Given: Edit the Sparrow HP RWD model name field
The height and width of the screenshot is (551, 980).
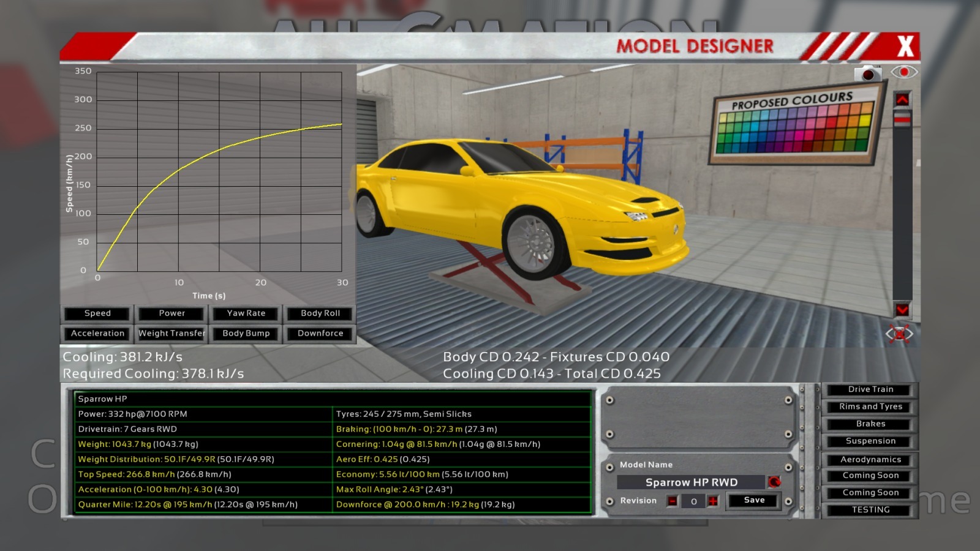Looking at the screenshot, I should [x=692, y=482].
